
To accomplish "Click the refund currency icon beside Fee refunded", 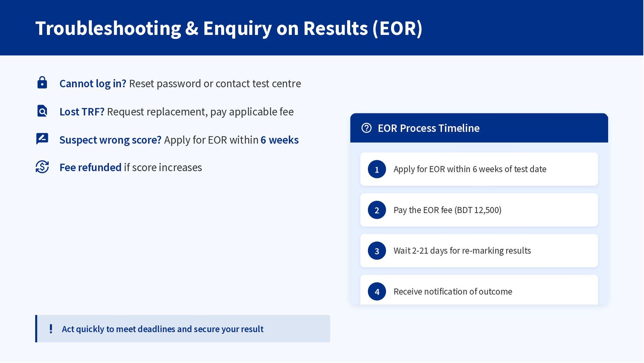I will pyautogui.click(x=42, y=167).
